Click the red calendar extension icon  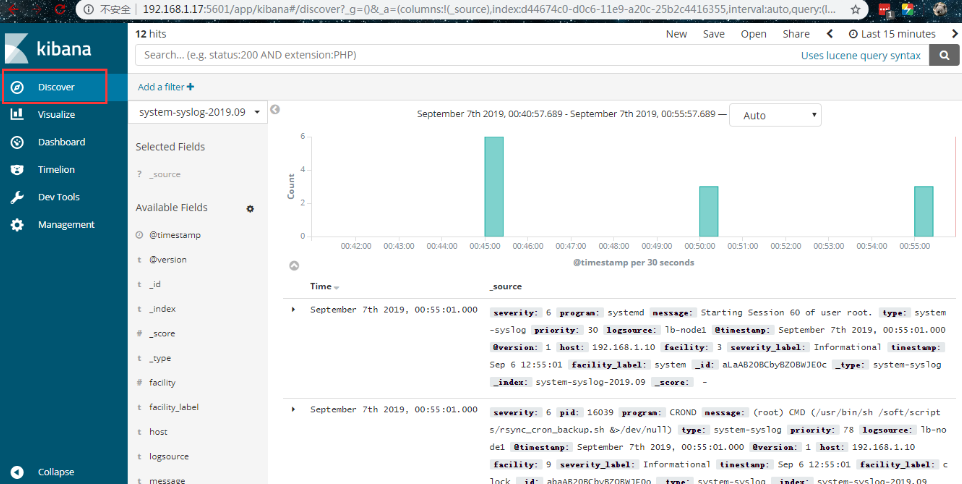pos(884,9)
